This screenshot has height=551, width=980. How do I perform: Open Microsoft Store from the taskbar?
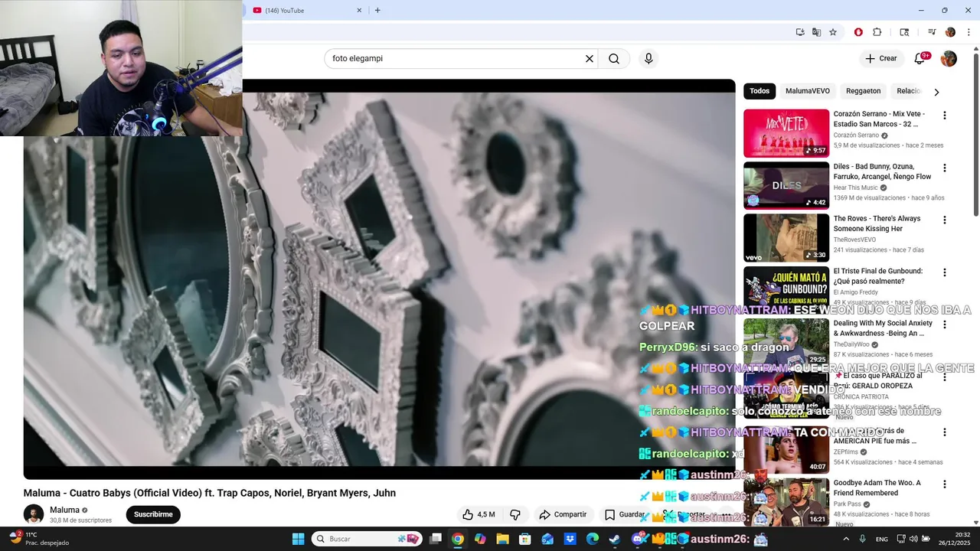tap(525, 539)
